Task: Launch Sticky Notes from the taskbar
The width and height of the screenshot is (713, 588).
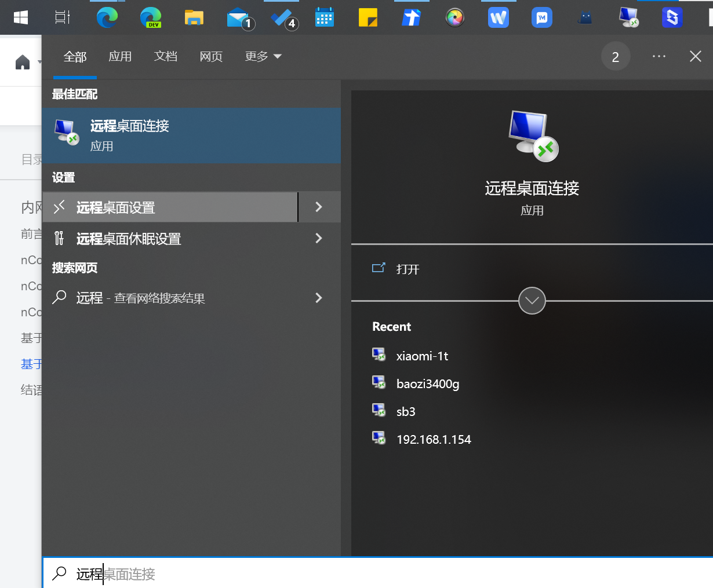Action: click(368, 17)
